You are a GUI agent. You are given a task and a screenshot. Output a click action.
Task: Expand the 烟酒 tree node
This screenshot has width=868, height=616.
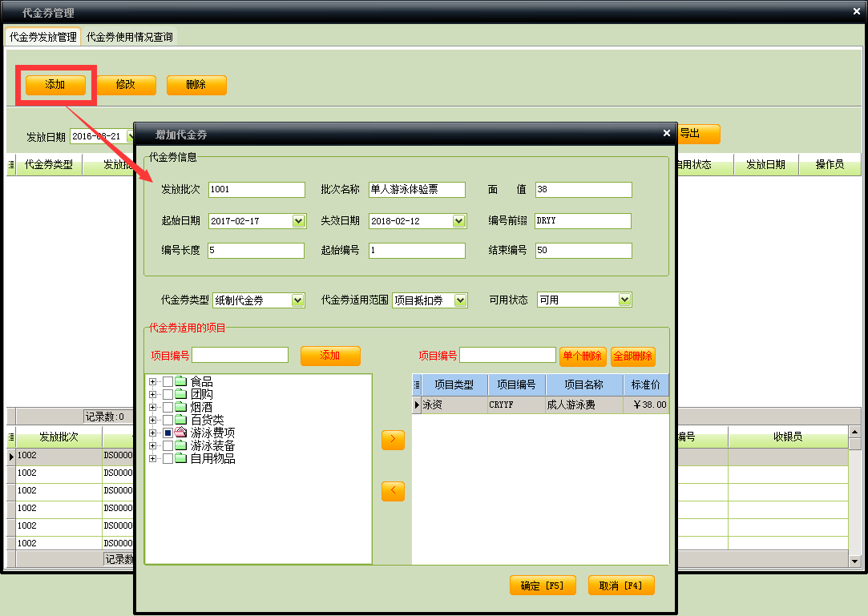pyautogui.click(x=153, y=408)
